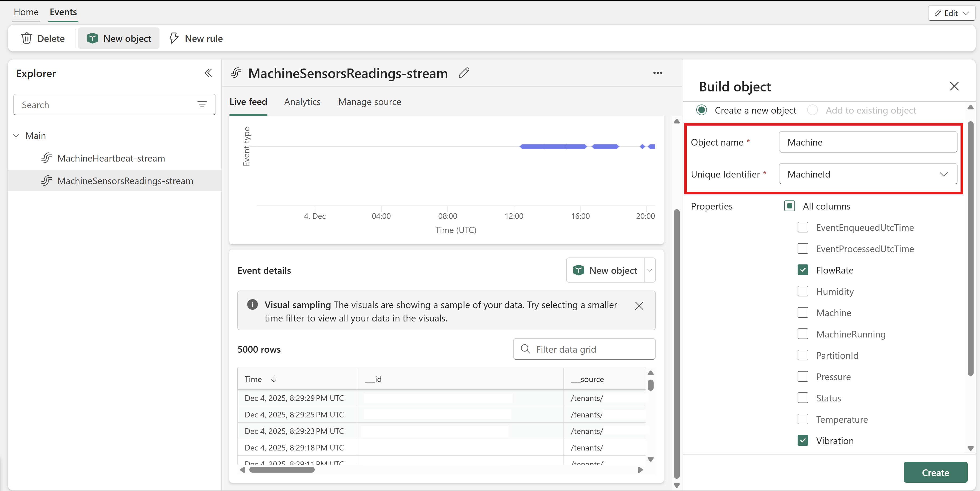Image resolution: width=980 pixels, height=491 pixels.
Task: Collapse the Main tree node
Action: [16, 136]
